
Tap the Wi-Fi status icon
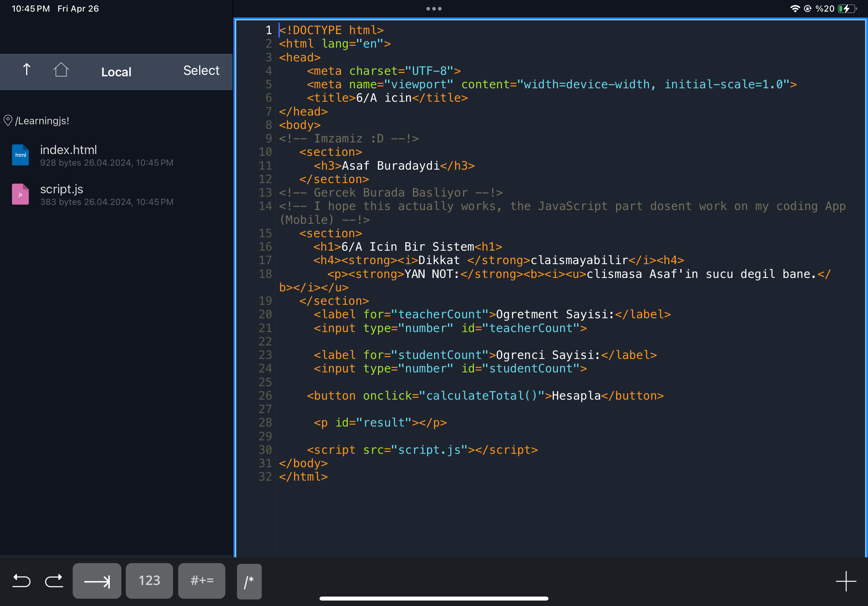click(x=795, y=8)
